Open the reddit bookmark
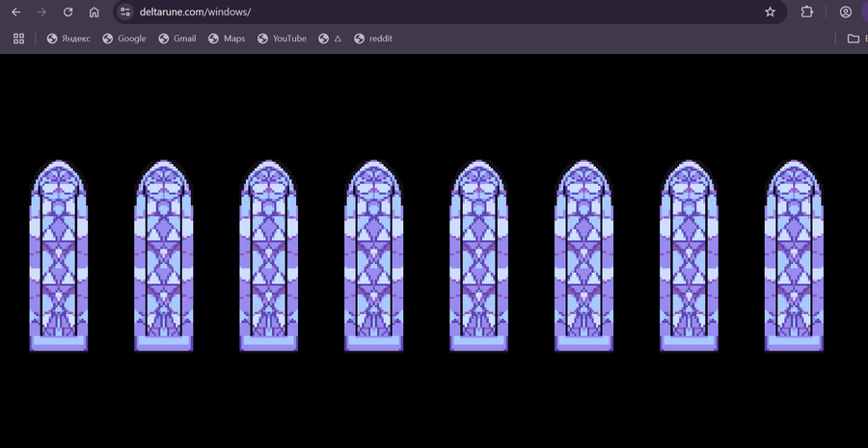Screen dimensions: 868x448 pos(373,39)
